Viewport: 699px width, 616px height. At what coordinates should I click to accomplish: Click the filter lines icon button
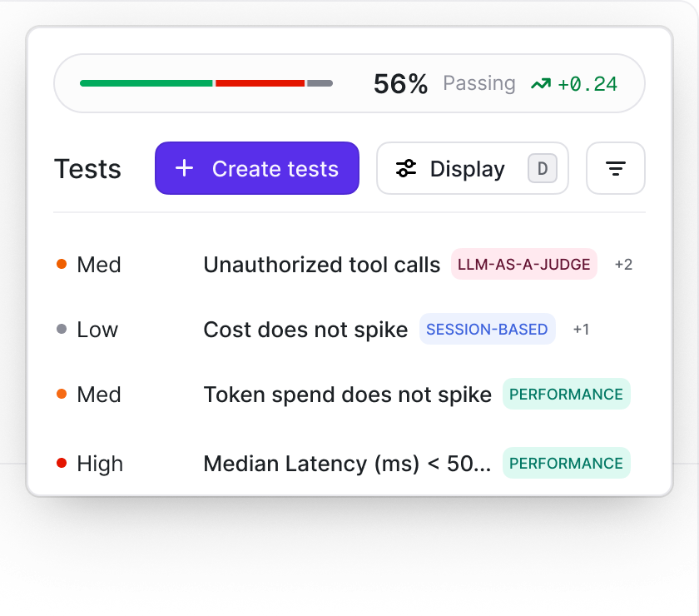tap(616, 168)
